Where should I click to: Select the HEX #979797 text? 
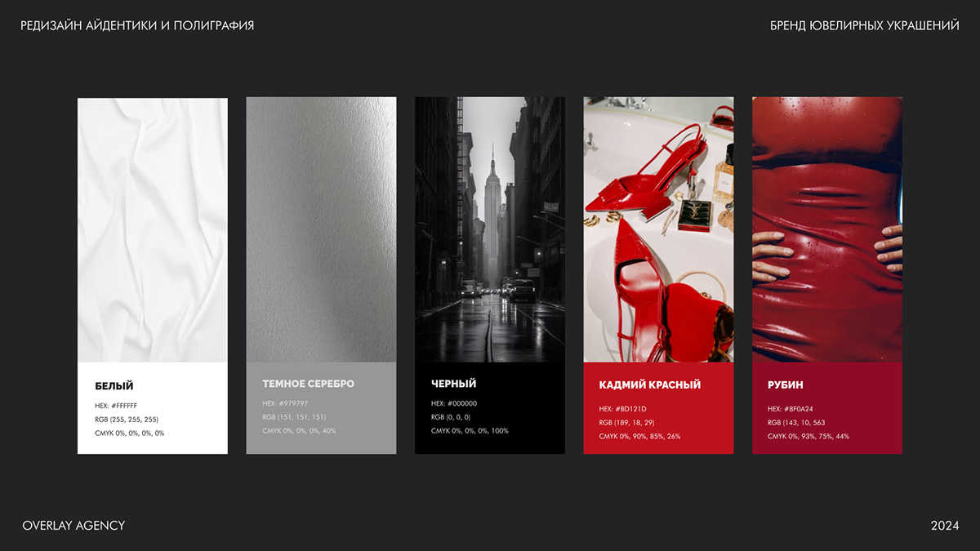pyautogui.click(x=284, y=403)
